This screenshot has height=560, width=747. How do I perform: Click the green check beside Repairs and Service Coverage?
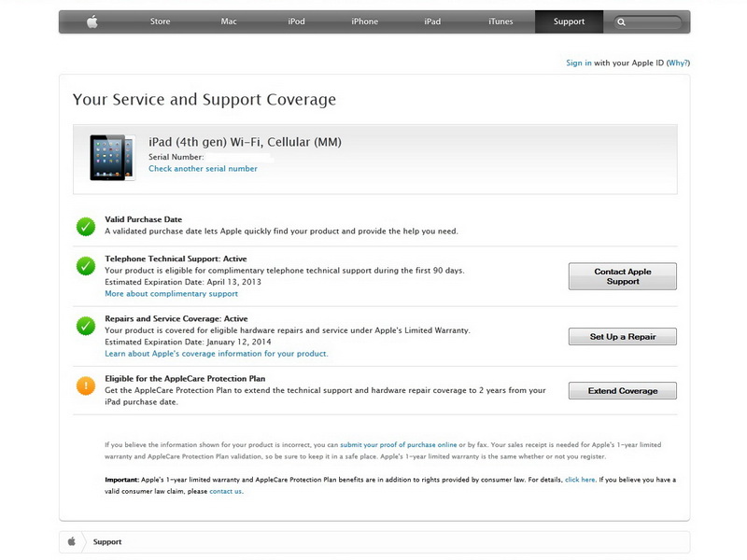86,326
